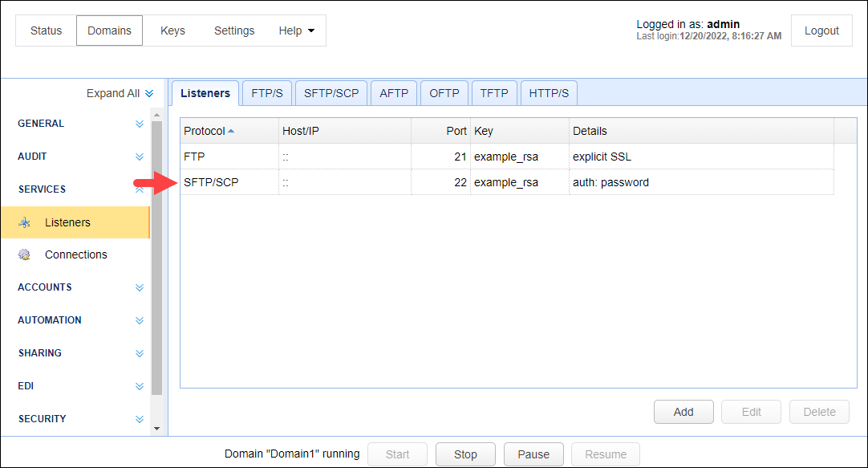Expand the SHARING section
Viewport: 868px width, 468px height.
pos(140,353)
